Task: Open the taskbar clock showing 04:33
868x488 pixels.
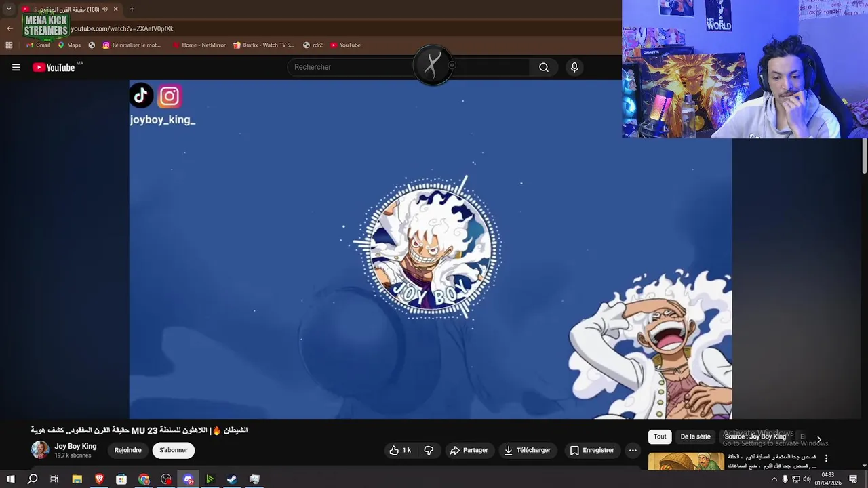Action: [x=828, y=479]
